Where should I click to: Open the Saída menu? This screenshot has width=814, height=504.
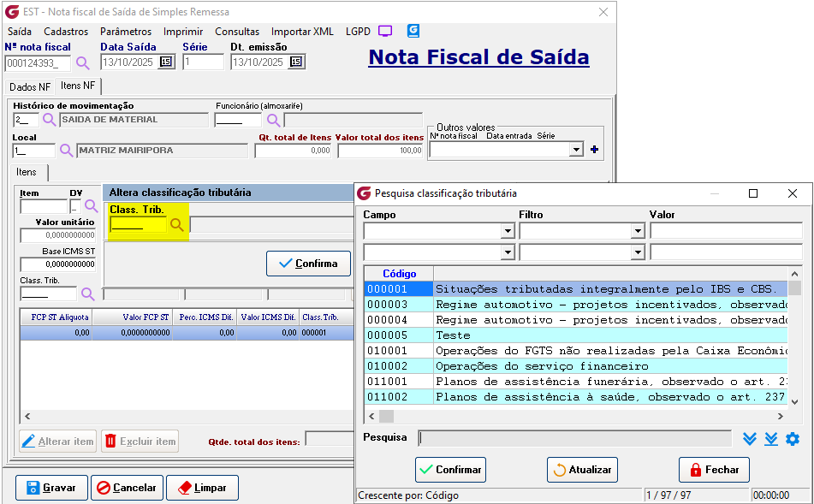click(x=20, y=32)
